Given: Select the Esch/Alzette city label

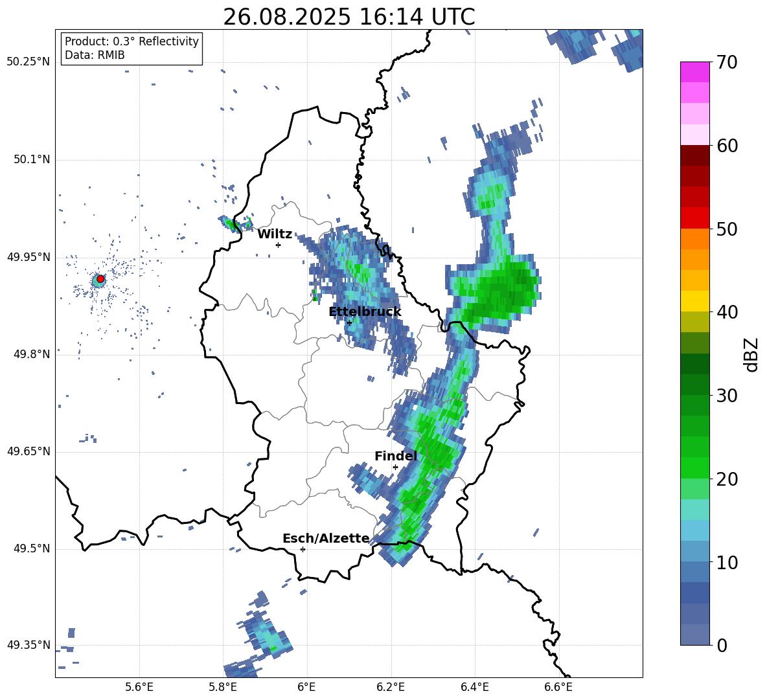Looking at the screenshot, I should tap(326, 538).
